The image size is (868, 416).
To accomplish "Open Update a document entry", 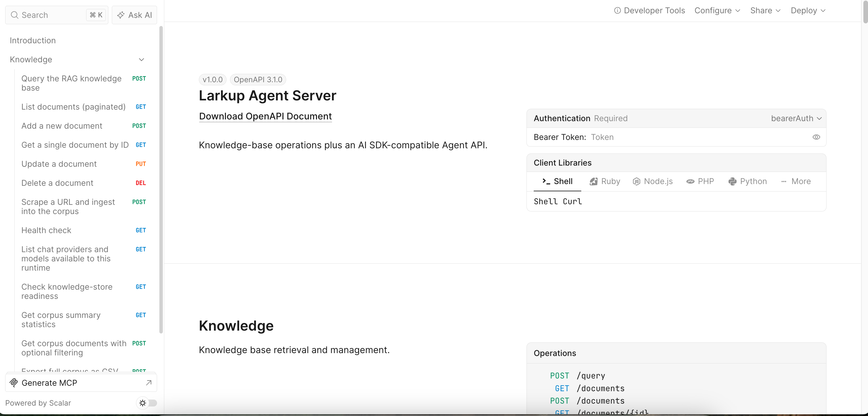I will [84, 164].
